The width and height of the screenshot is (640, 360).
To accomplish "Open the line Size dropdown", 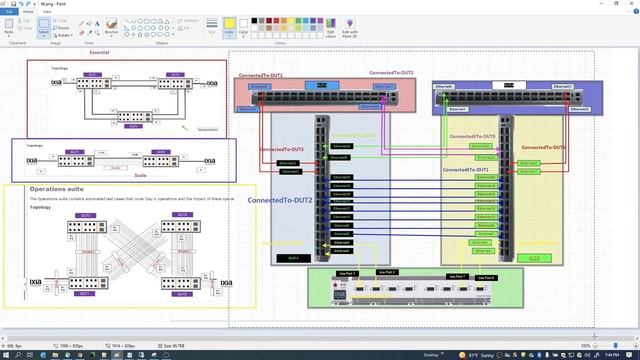I will tap(211, 27).
